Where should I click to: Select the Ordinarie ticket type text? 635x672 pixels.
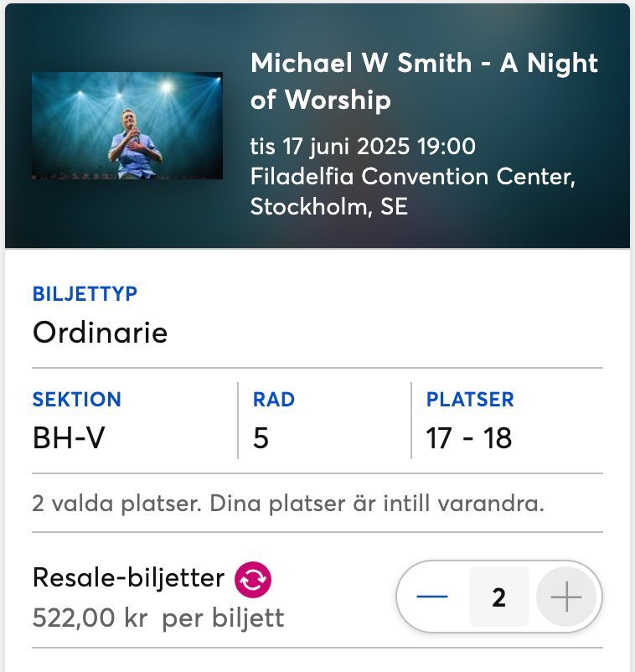point(100,333)
